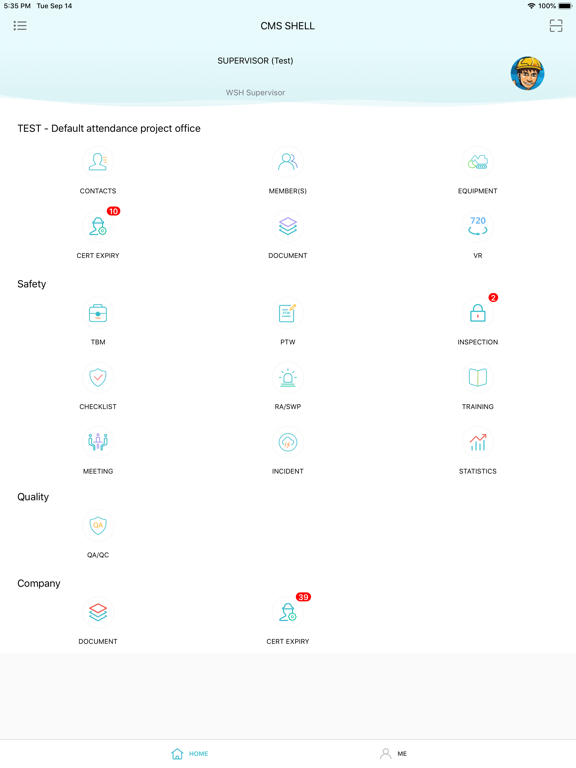Launch the VR 720 icon
The width and height of the screenshot is (576, 768).
coord(478,226)
